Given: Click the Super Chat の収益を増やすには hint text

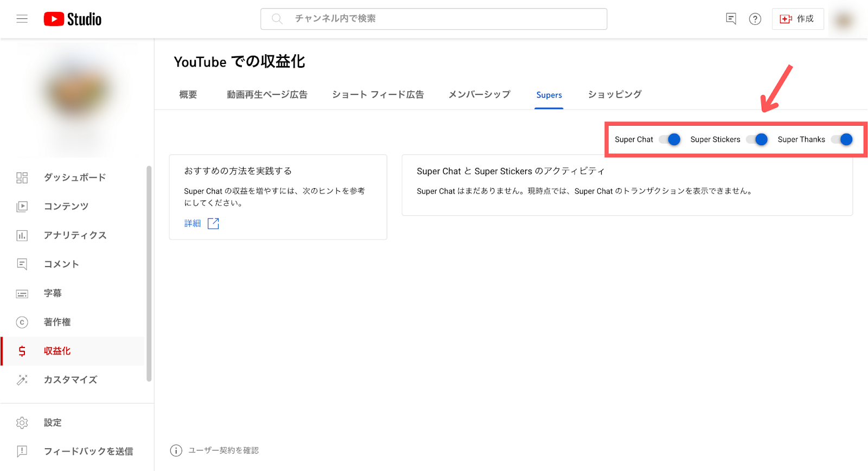Looking at the screenshot, I should coord(275,197).
